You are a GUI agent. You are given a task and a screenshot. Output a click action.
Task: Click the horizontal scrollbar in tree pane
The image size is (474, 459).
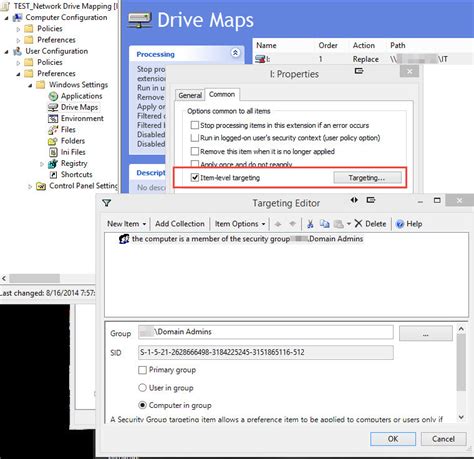point(50,278)
